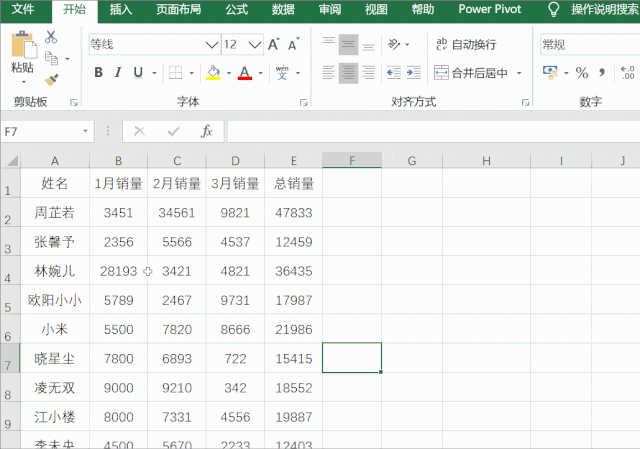The height and width of the screenshot is (449, 640).
Task: Decrease font size with small A
Action: pyautogui.click(x=294, y=44)
